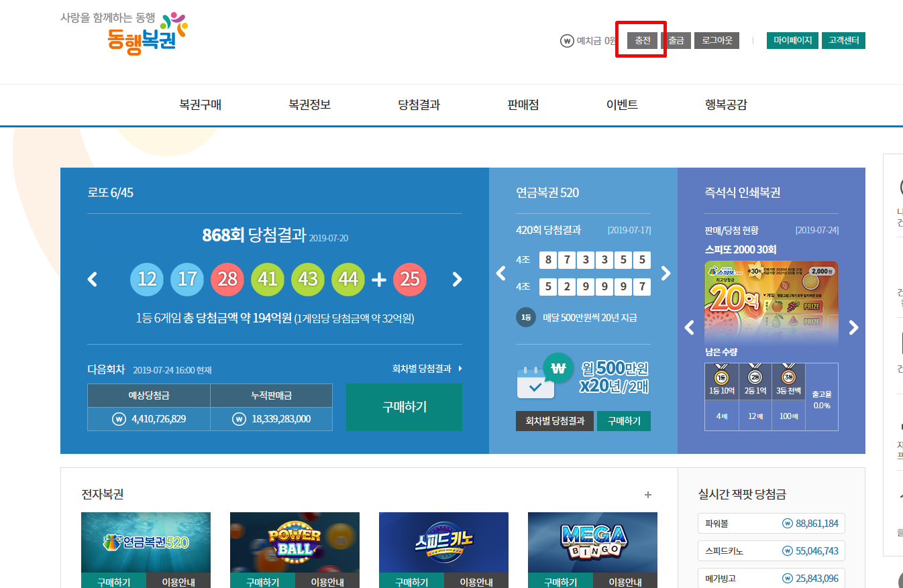Click left arrow in 즉석식 인쇄복권 panel
This screenshot has width=903, height=588.
click(x=690, y=328)
